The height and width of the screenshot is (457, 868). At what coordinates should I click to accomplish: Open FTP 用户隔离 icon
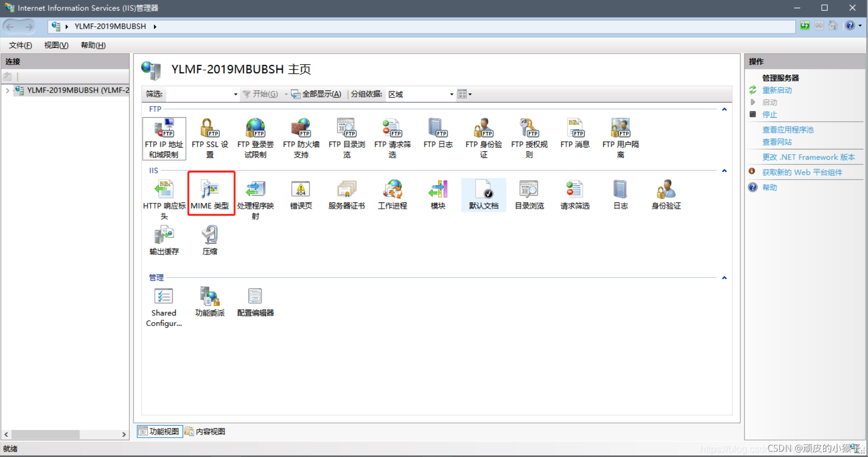coord(621,139)
